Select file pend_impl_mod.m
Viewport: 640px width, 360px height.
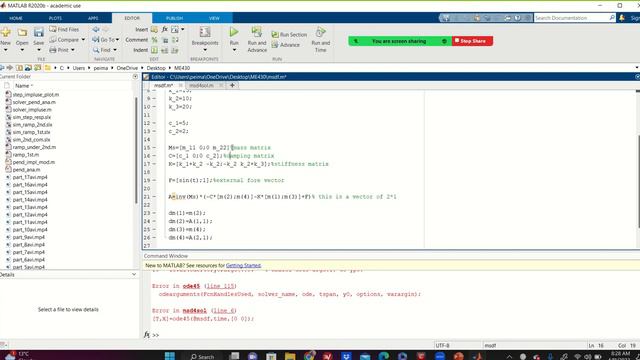click(33, 162)
